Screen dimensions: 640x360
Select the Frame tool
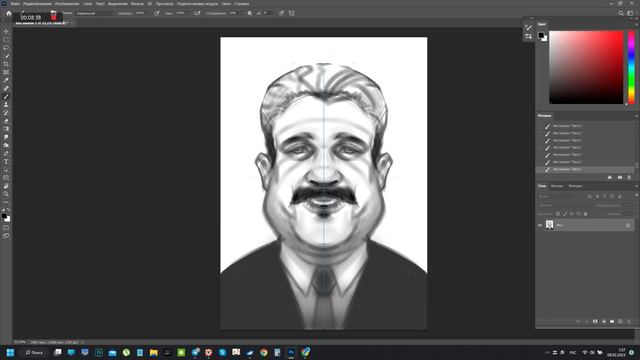(x=6, y=72)
